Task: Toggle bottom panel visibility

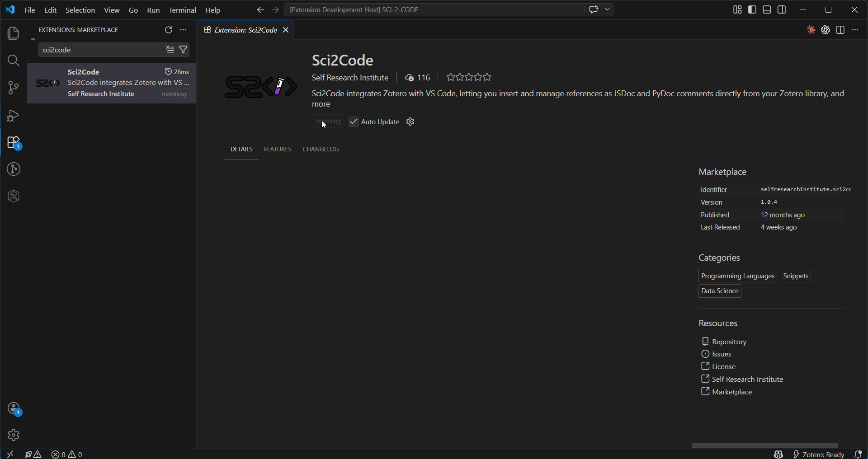Action: tap(767, 9)
